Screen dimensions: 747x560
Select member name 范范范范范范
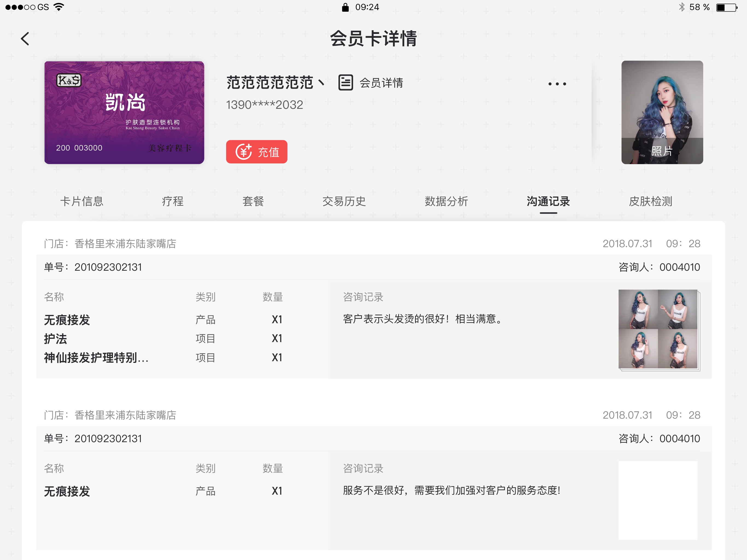[x=270, y=83]
